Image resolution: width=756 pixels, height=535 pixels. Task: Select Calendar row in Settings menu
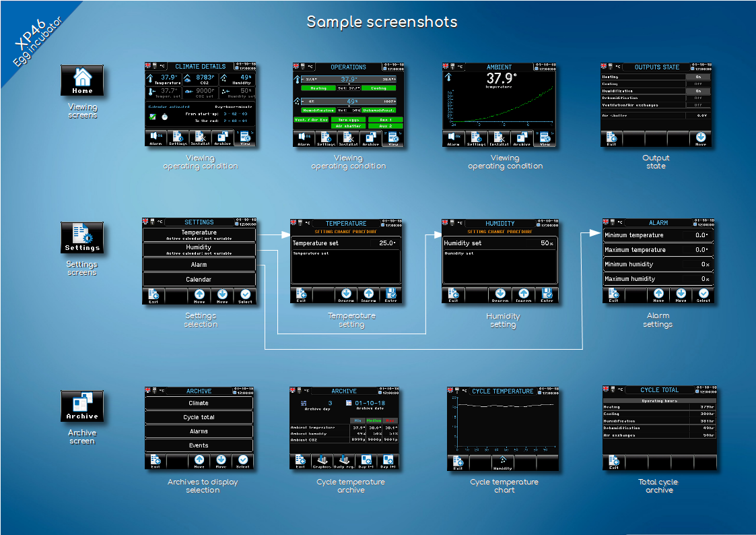click(x=199, y=280)
